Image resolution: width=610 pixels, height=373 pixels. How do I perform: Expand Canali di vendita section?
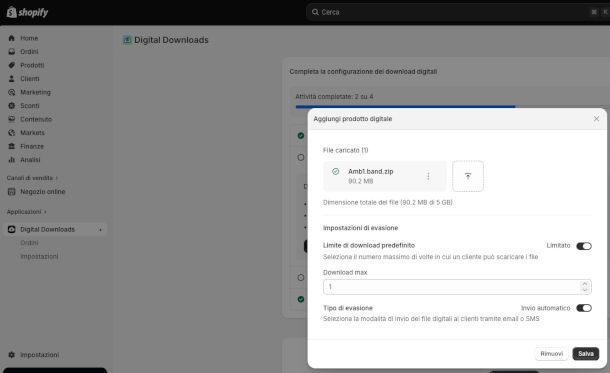(32, 178)
